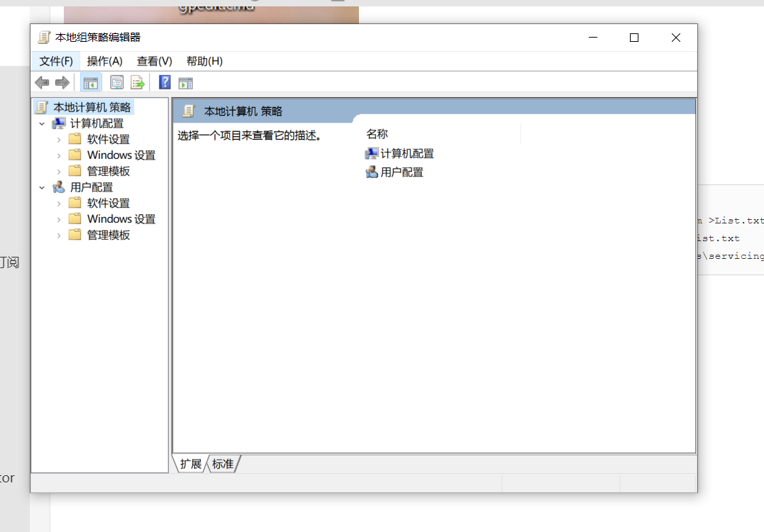Expand 管理模板 under 计算机配置
764x532 pixels.
59,172
